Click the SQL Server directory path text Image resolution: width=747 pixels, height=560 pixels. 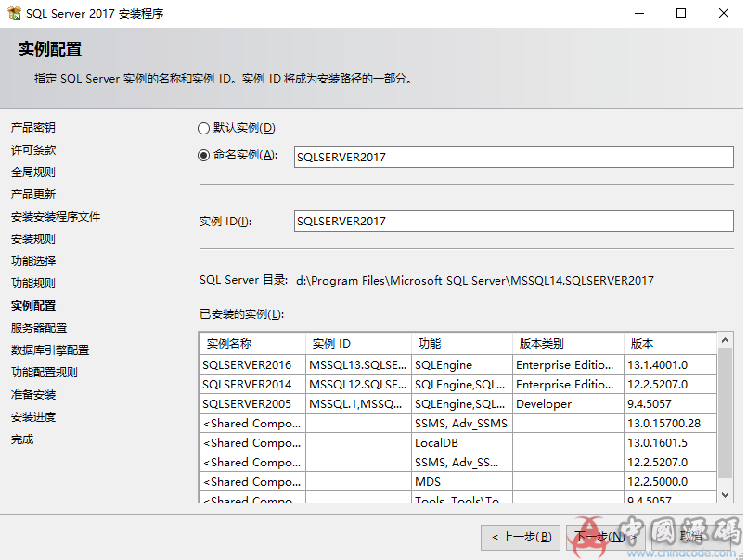(x=474, y=281)
